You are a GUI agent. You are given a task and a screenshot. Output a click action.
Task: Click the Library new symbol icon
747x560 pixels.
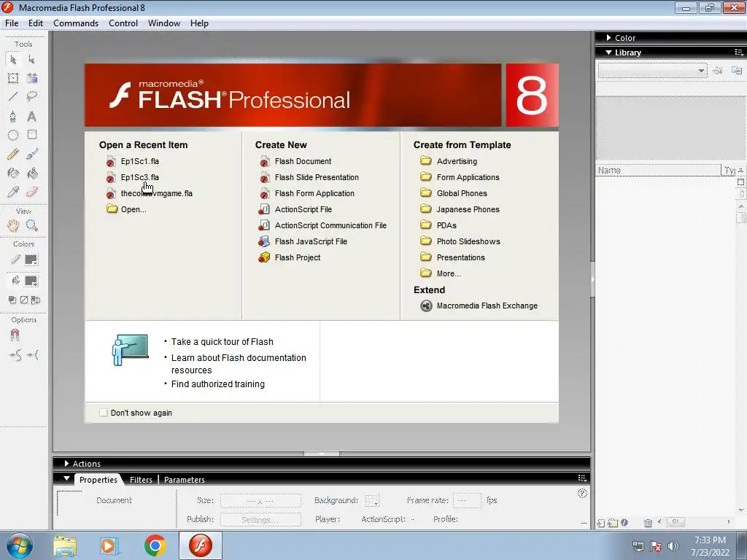point(601,523)
